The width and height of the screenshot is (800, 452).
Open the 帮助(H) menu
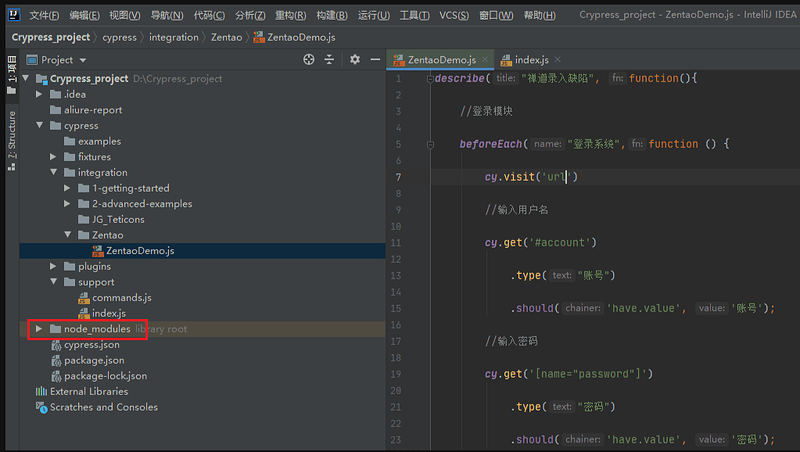pyautogui.click(x=540, y=15)
